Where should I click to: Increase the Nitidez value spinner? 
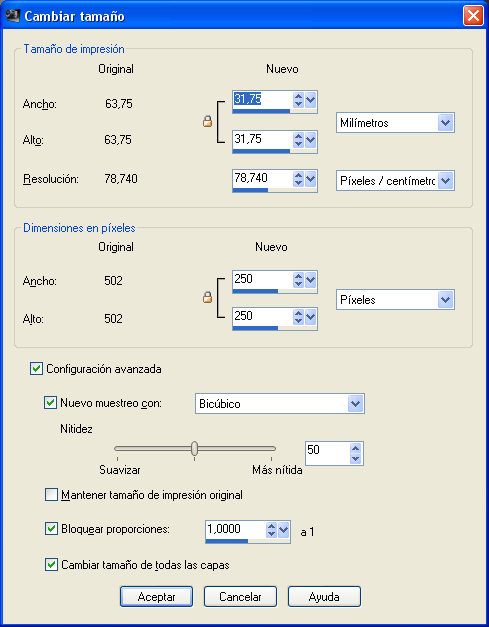(x=355, y=448)
